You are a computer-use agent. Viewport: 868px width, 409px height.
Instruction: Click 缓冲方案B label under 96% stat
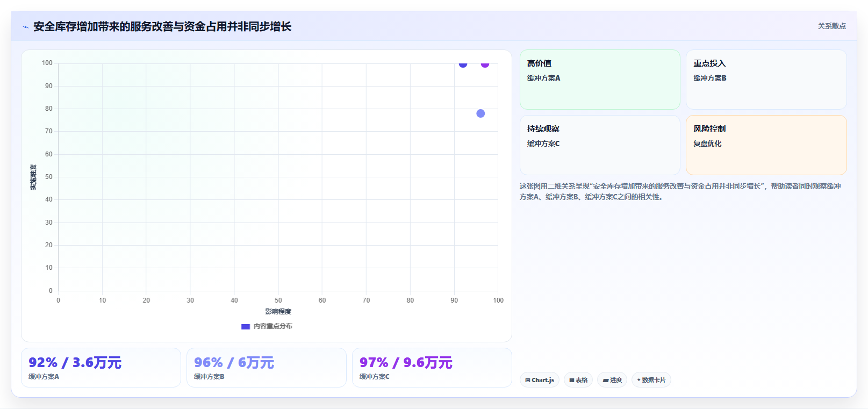(x=209, y=377)
